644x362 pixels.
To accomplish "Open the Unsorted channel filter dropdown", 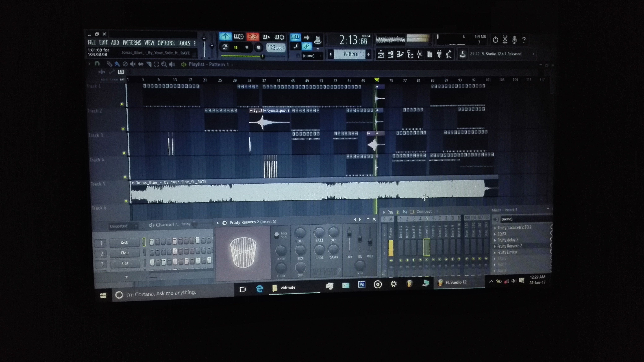I will tap(124, 226).
